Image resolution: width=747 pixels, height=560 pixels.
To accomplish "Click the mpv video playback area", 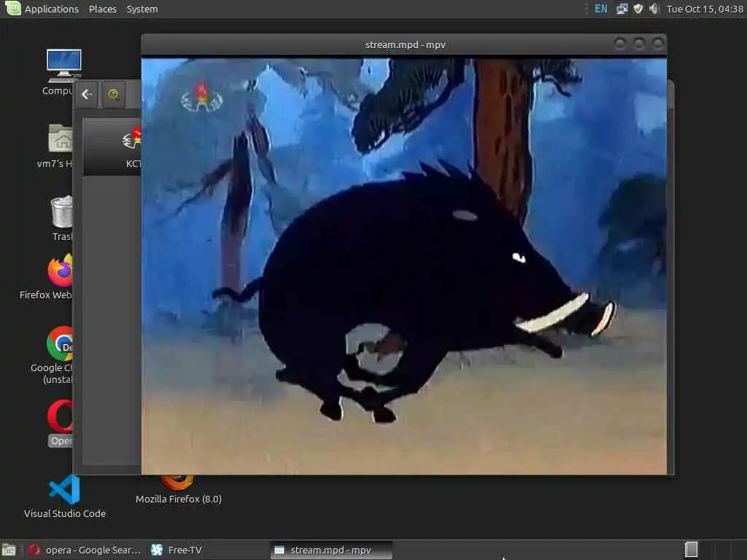I will (404, 266).
